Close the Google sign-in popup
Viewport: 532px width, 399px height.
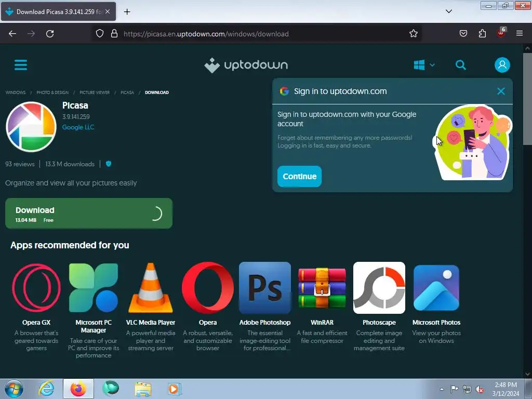pos(501,91)
